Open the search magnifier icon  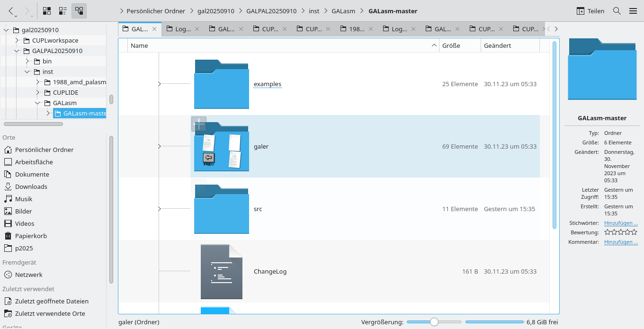coord(617,11)
